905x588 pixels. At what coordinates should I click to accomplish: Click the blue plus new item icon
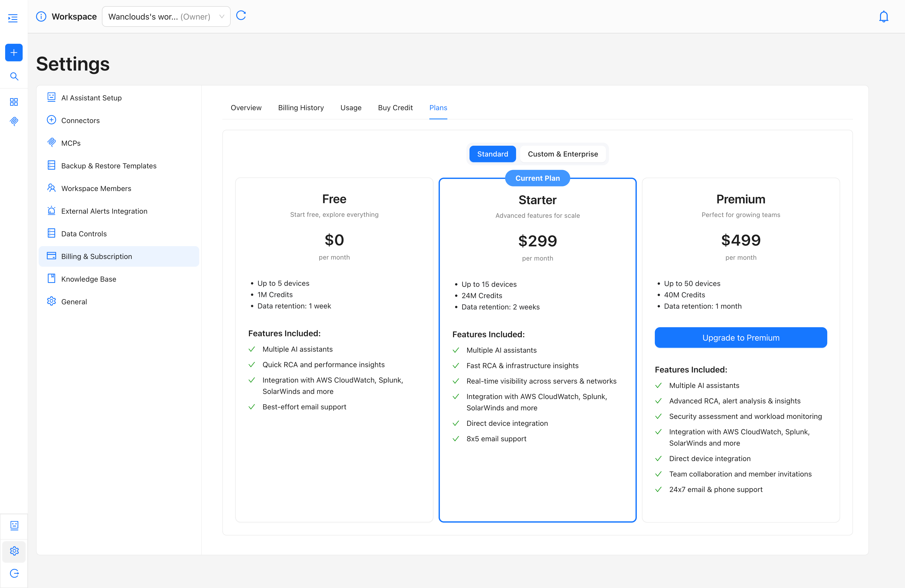tap(14, 53)
